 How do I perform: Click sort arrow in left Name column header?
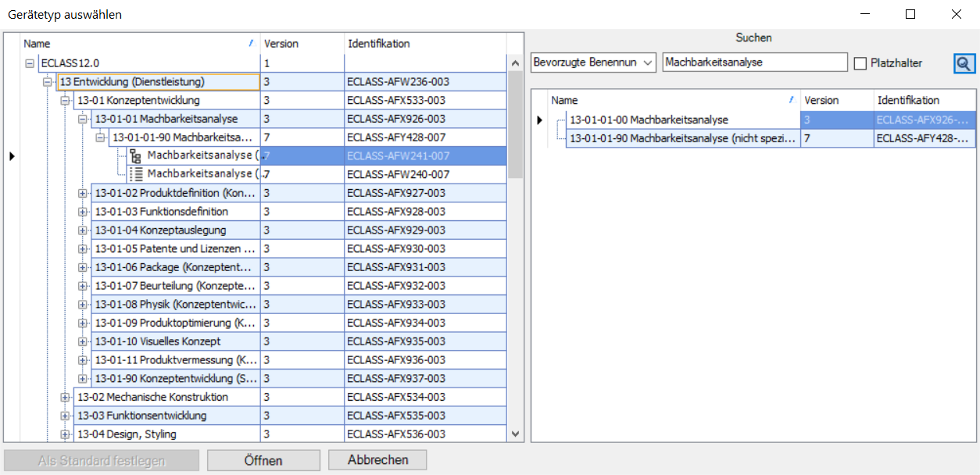tap(251, 44)
